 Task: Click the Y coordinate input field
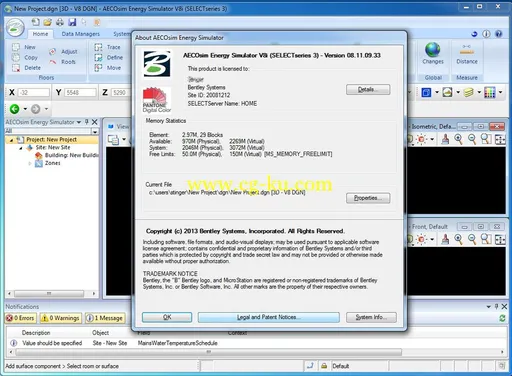point(80,92)
